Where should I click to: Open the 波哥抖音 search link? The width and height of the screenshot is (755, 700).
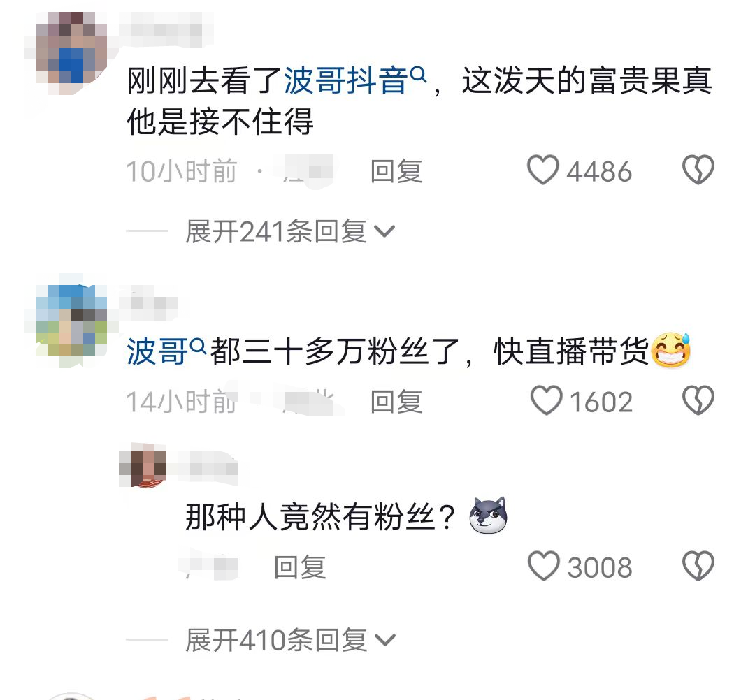[x=345, y=80]
